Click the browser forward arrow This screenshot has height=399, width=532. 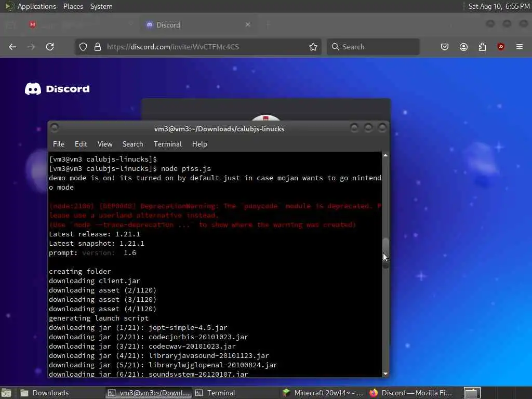click(31, 47)
